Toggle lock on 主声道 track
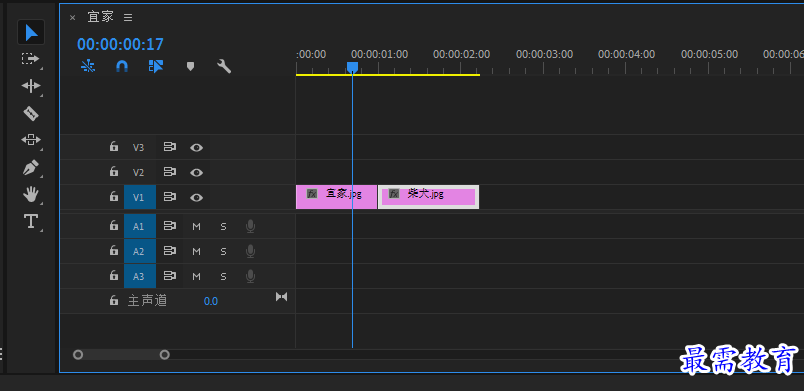This screenshot has height=391, width=804. coord(114,300)
